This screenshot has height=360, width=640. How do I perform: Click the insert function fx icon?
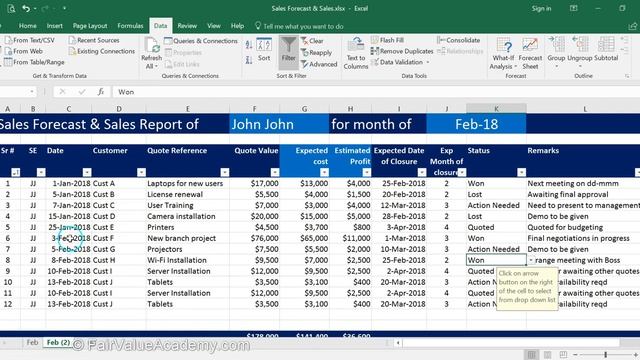(x=101, y=92)
